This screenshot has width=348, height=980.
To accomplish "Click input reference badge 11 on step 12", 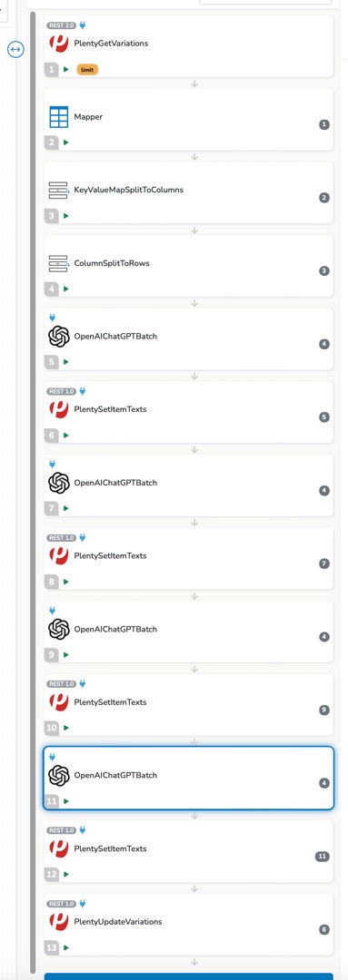I will (323, 857).
